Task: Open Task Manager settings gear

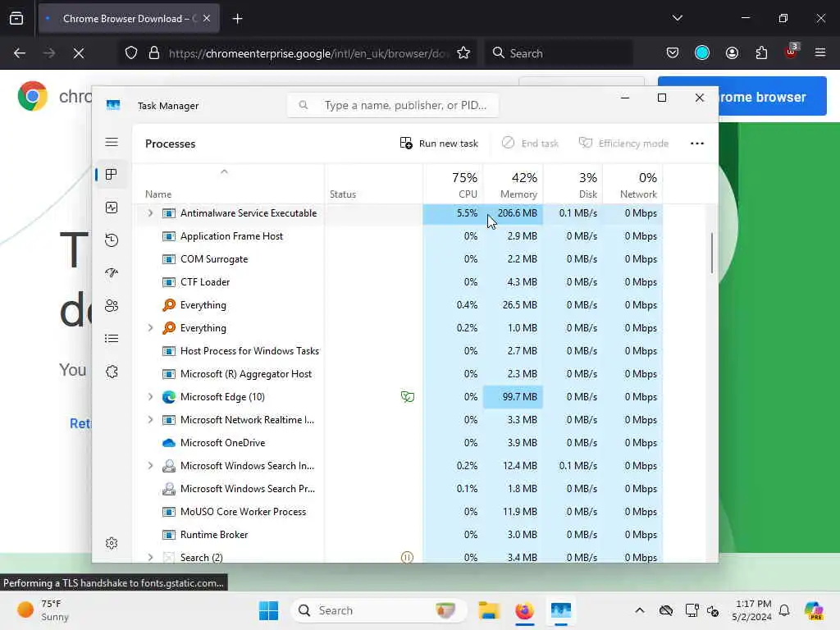Action: pos(112,543)
